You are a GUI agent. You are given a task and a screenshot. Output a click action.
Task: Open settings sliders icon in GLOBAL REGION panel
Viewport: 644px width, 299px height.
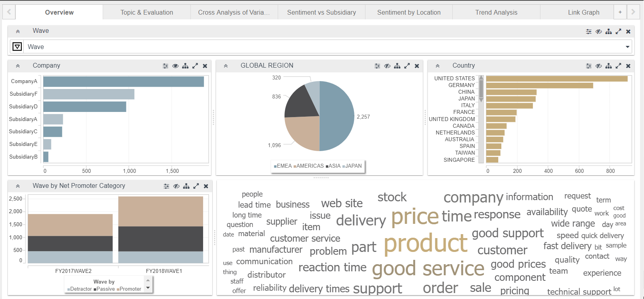(377, 66)
